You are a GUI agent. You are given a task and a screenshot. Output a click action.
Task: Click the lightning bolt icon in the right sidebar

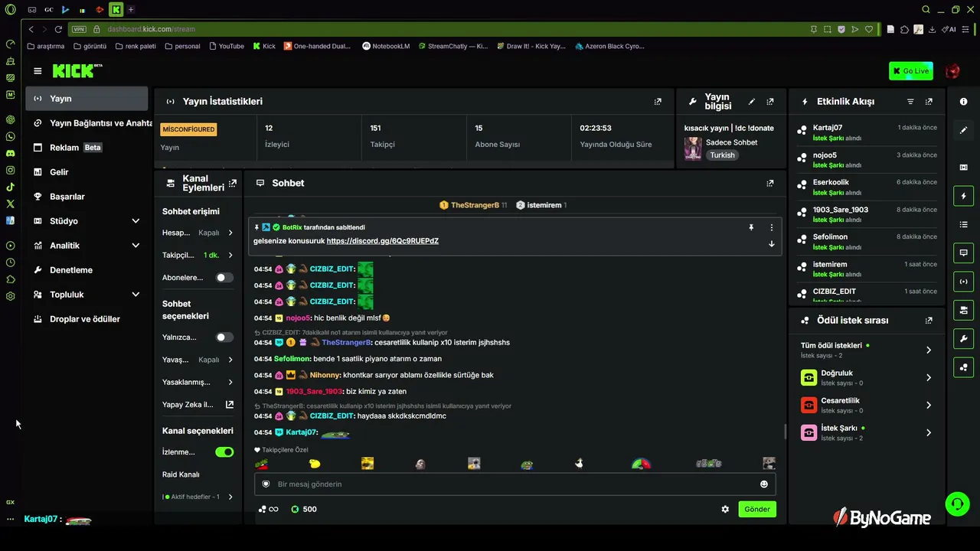click(x=963, y=196)
